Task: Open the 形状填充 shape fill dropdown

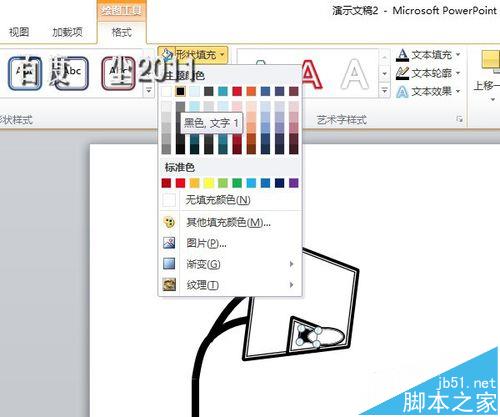Action: (x=193, y=54)
